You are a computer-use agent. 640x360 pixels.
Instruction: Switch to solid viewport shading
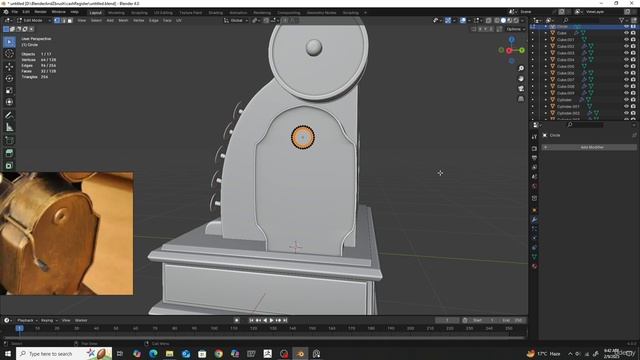[503, 20]
